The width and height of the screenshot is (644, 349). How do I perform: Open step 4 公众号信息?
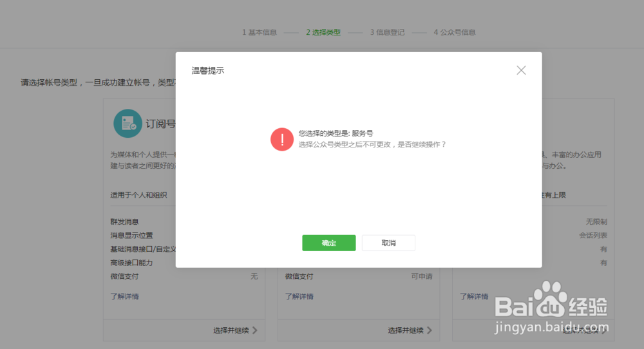coord(454,32)
